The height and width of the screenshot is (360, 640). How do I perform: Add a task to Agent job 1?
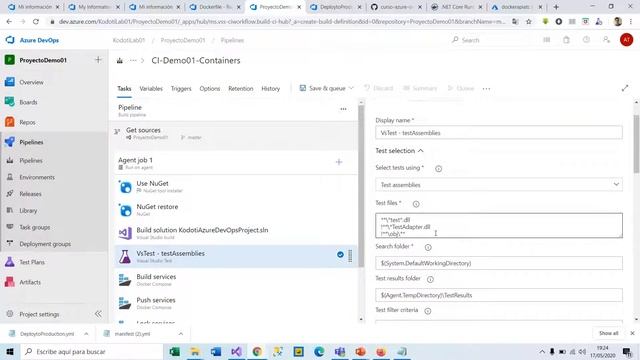[339, 162]
